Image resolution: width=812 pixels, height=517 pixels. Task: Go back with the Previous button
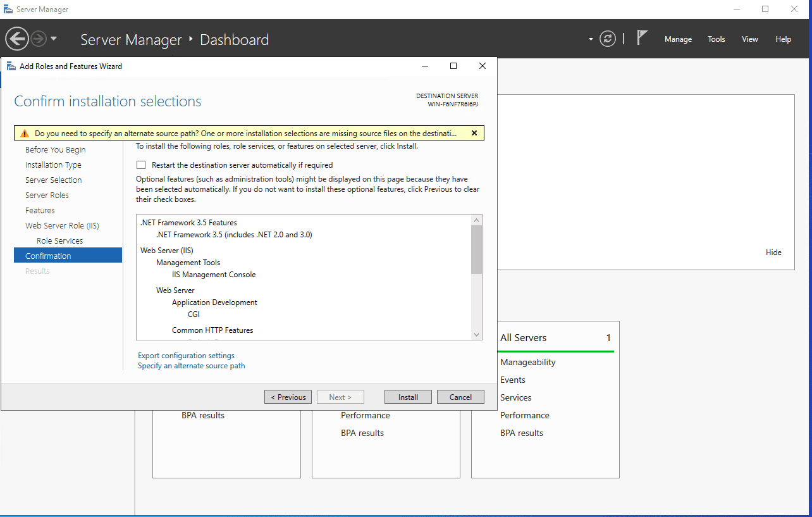click(x=288, y=397)
